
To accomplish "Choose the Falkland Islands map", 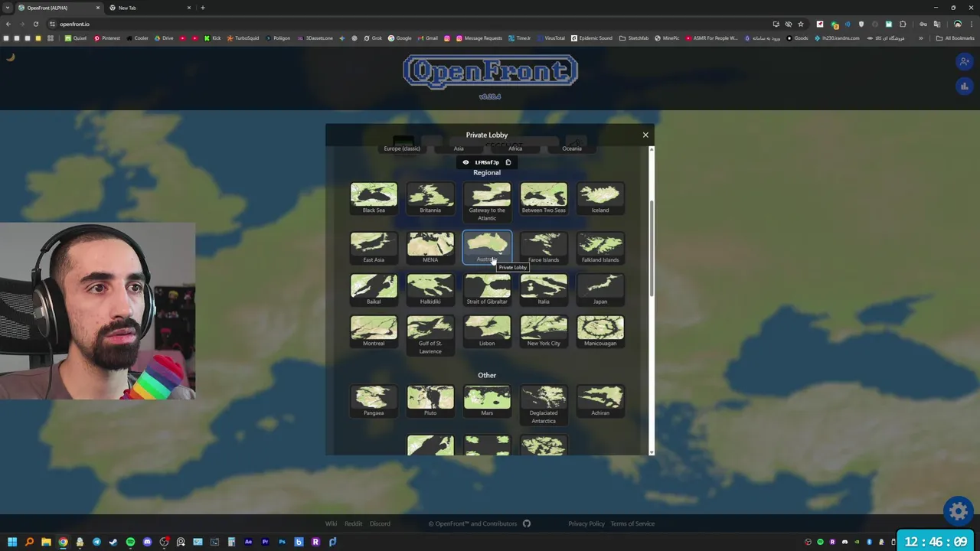I will [600, 248].
